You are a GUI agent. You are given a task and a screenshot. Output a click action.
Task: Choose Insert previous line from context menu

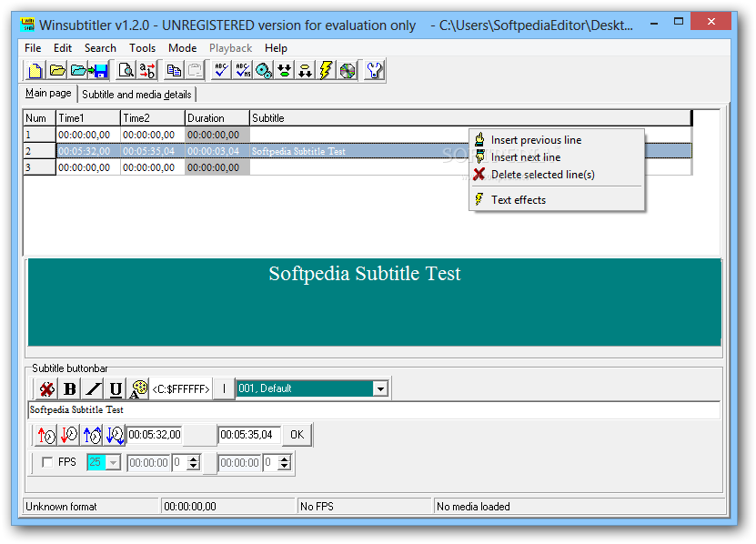(x=557, y=140)
